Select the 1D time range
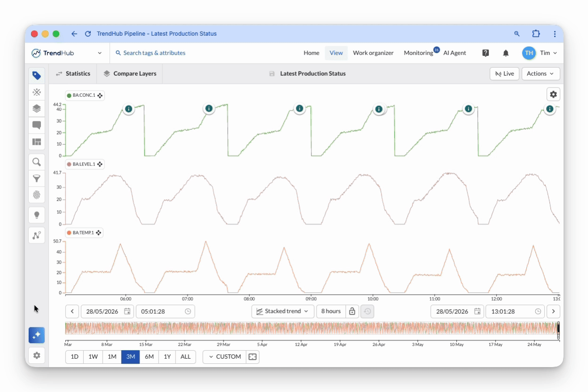This screenshot has width=588, height=392. pos(74,357)
